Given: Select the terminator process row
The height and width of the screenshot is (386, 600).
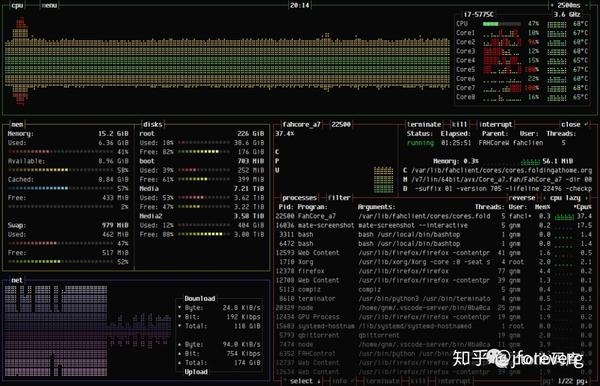Looking at the screenshot, I should click(x=434, y=299).
